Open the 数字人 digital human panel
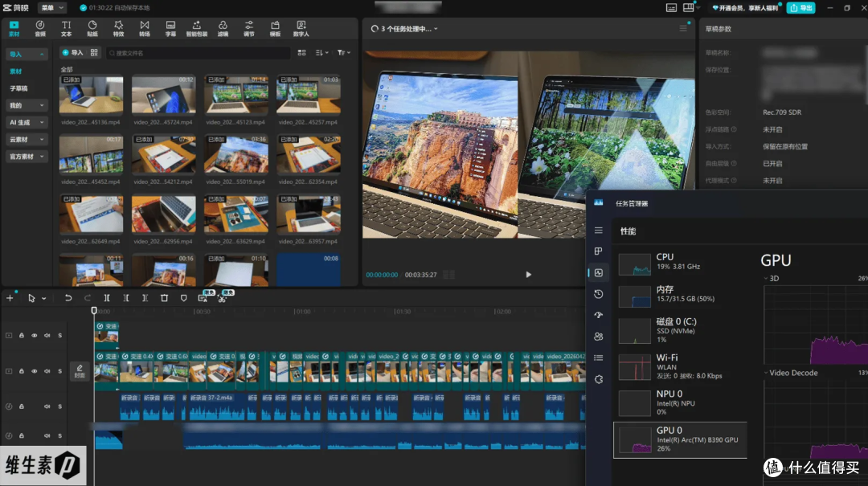The width and height of the screenshot is (868, 486). point(301,29)
